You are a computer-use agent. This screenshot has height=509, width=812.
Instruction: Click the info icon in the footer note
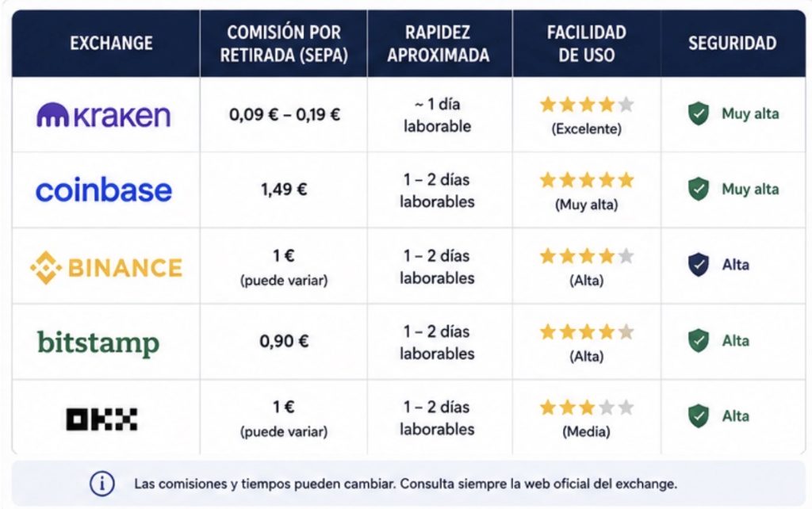coord(102,484)
